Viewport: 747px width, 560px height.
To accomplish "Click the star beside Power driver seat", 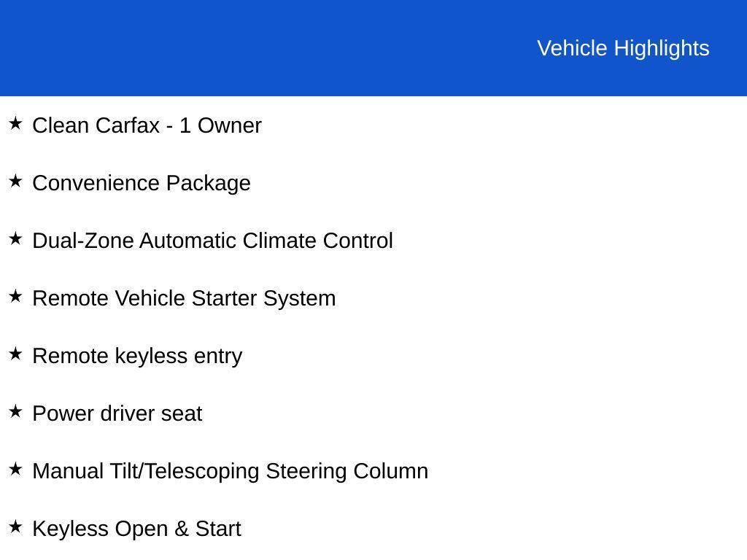I will 15,412.
